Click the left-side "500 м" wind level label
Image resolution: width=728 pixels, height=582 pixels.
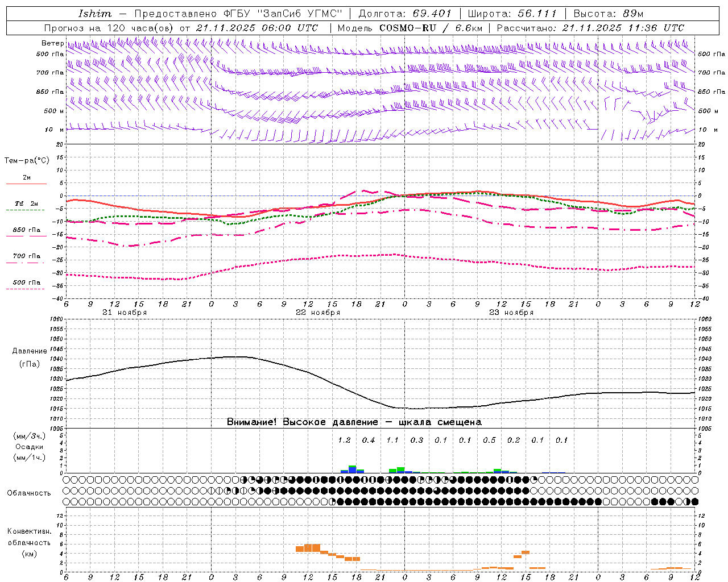point(54,111)
